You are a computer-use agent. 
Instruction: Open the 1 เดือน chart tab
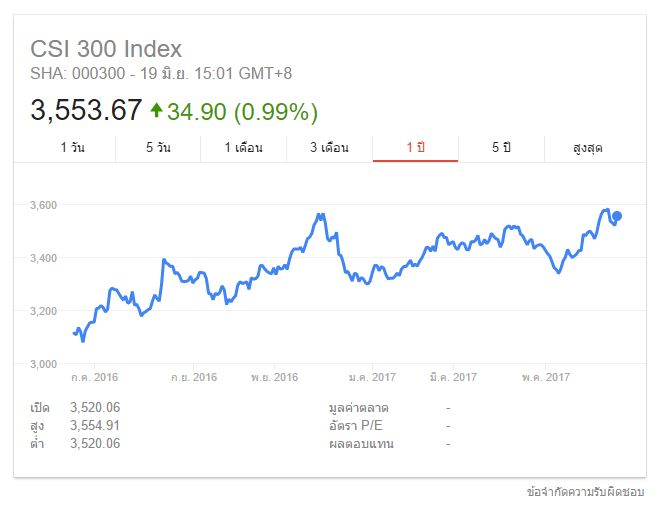243,148
